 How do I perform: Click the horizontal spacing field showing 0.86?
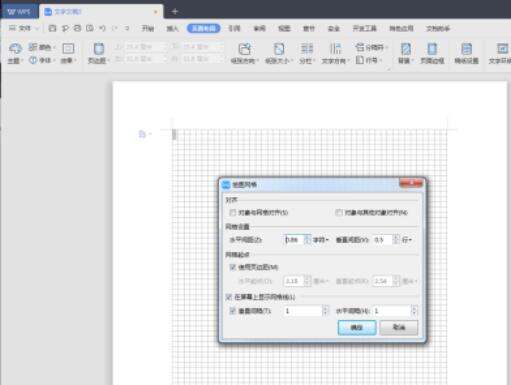point(294,240)
